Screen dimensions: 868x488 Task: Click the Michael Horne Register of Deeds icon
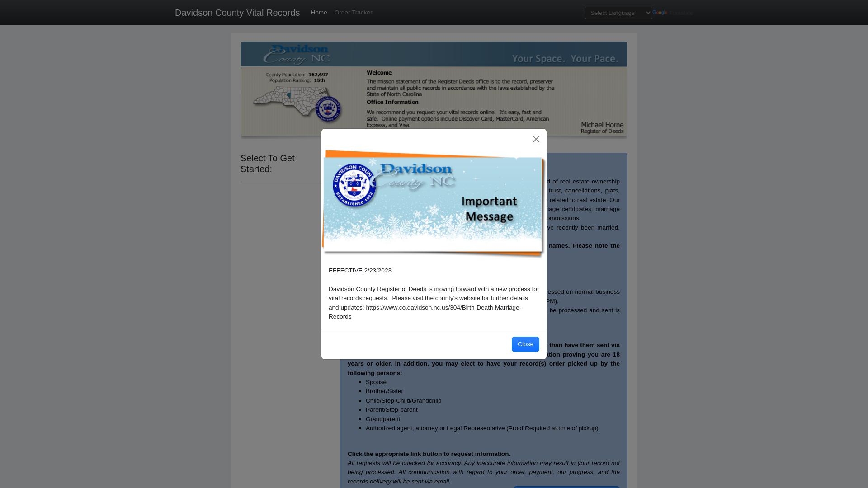[x=601, y=127]
